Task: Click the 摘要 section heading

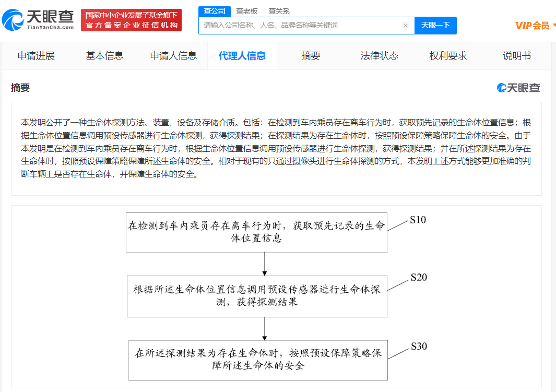Action: (20, 88)
